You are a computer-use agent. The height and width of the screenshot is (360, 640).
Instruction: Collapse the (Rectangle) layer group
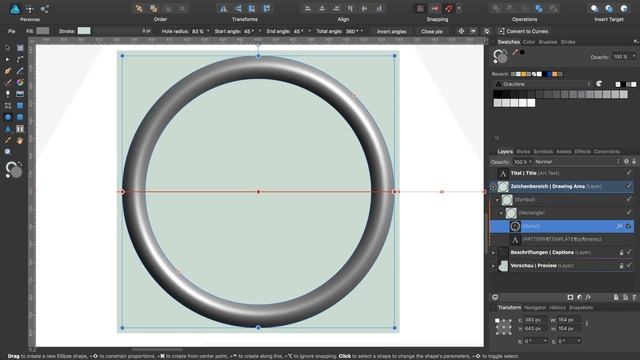click(501, 213)
